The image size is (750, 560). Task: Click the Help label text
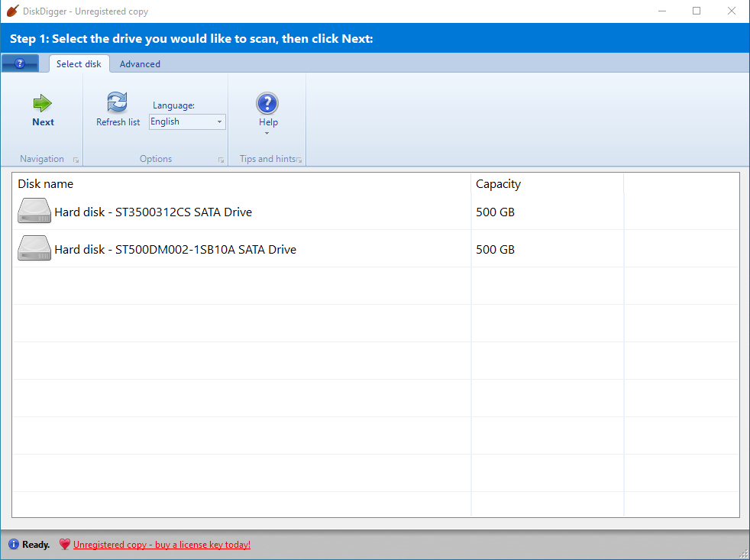pos(268,122)
